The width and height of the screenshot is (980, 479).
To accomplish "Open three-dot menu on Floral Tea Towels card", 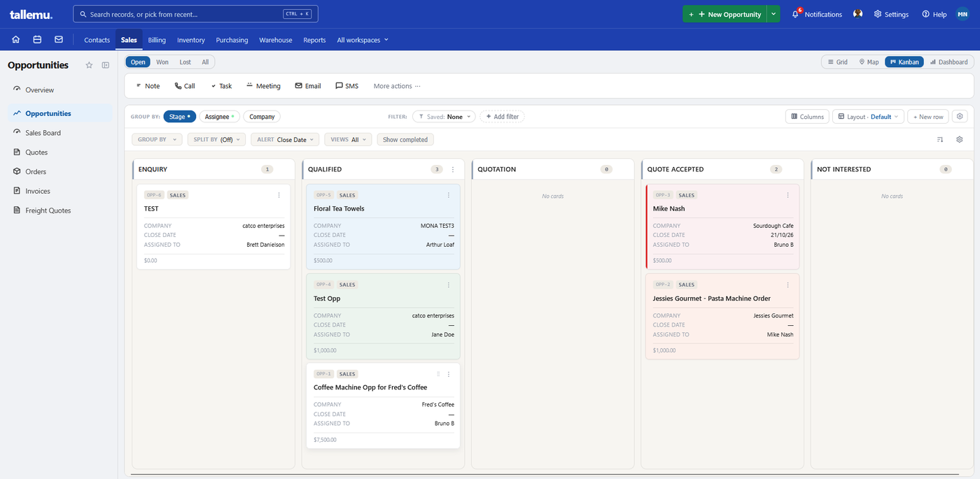I will 449,195.
